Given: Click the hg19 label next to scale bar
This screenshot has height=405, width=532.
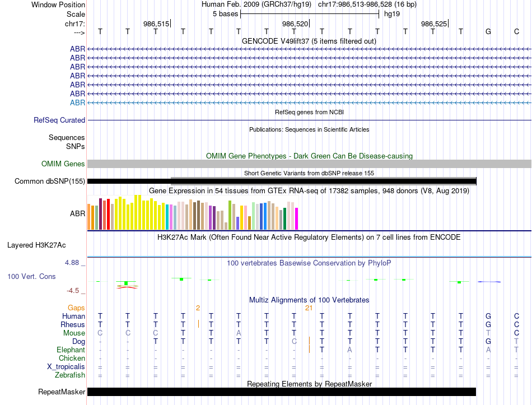Looking at the screenshot, I should pyautogui.click(x=392, y=14).
